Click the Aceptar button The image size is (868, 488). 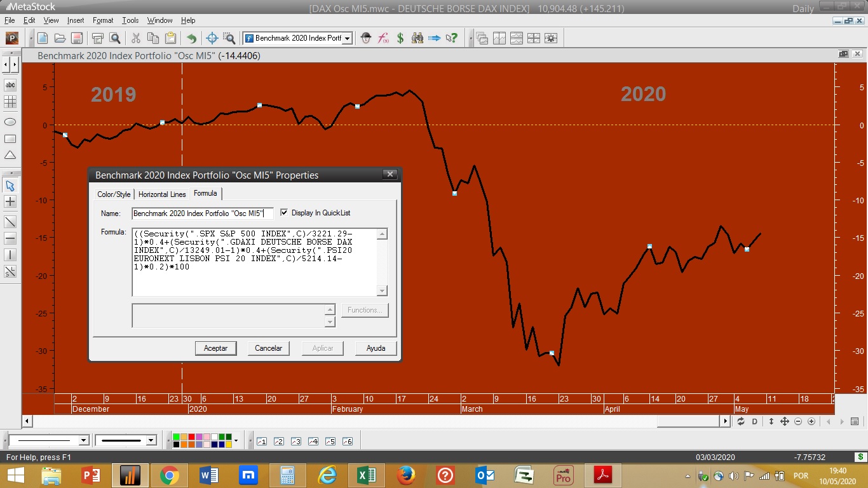215,348
